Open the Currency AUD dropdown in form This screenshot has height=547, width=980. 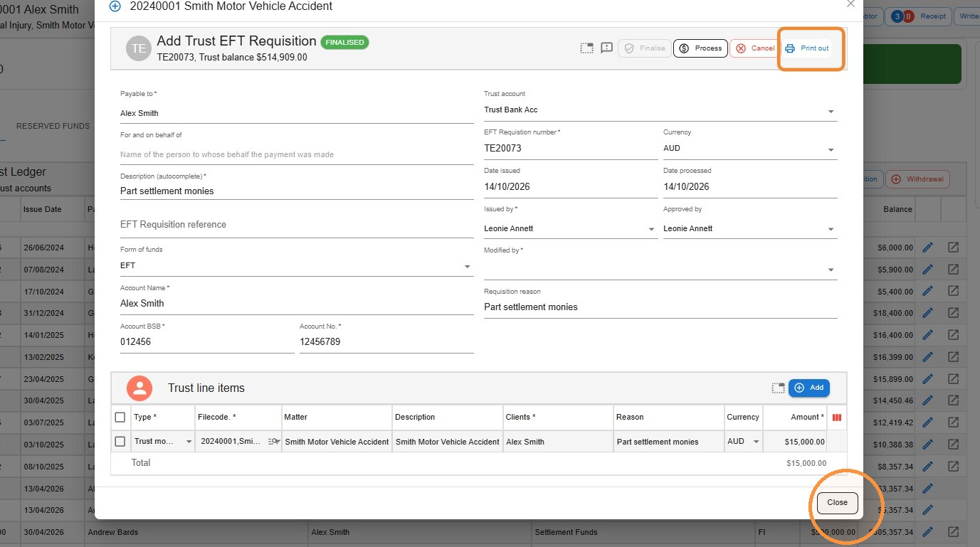pyautogui.click(x=831, y=149)
